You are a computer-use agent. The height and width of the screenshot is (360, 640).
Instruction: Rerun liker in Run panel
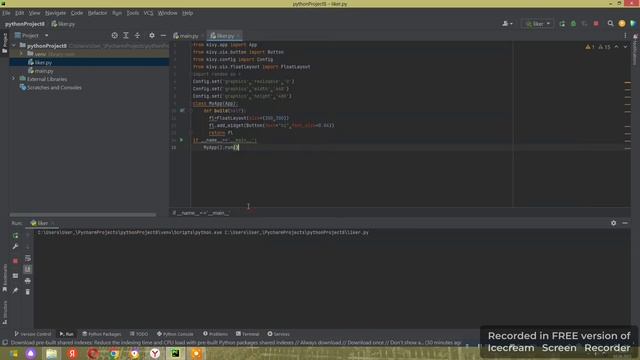tap(15, 236)
